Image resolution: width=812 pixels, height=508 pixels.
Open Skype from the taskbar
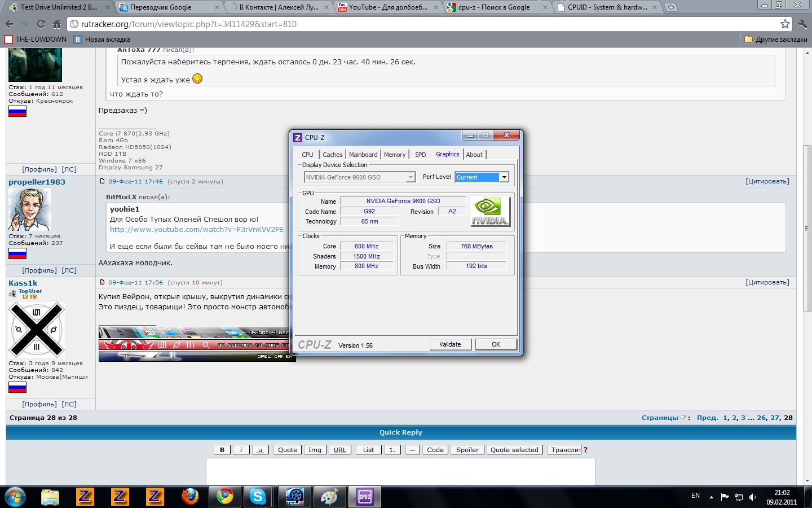[258, 497]
